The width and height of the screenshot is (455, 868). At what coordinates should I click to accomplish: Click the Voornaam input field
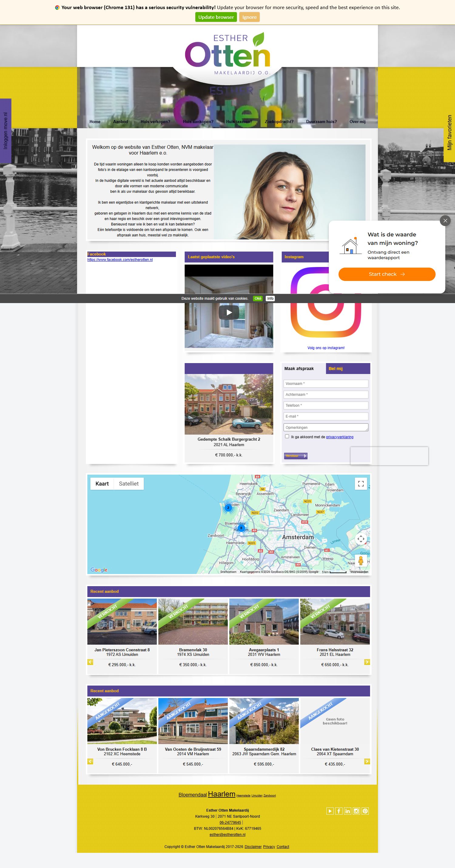(x=325, y=383)
